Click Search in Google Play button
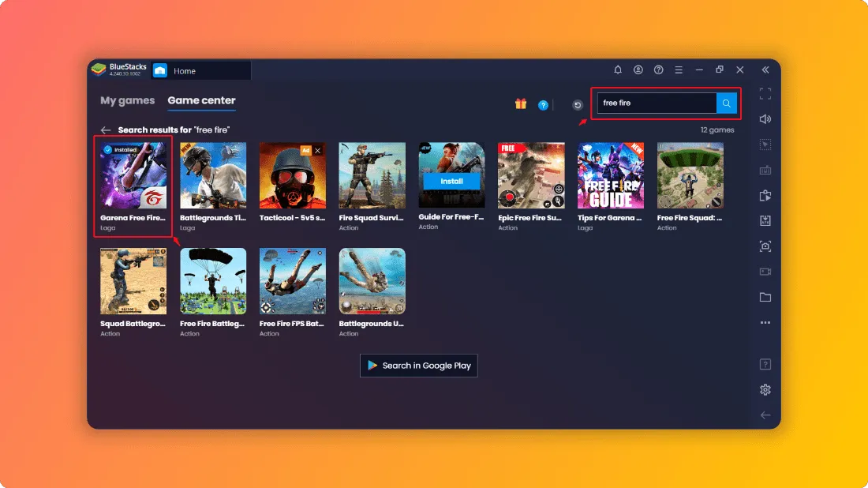The width and height of the screenshot is (868, 488). [x=418, y=366]
